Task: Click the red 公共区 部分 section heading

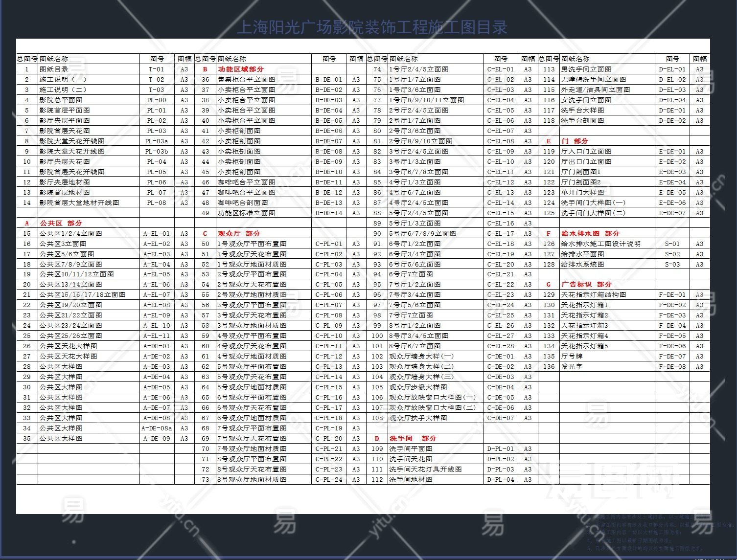Action: click(61, 224)
